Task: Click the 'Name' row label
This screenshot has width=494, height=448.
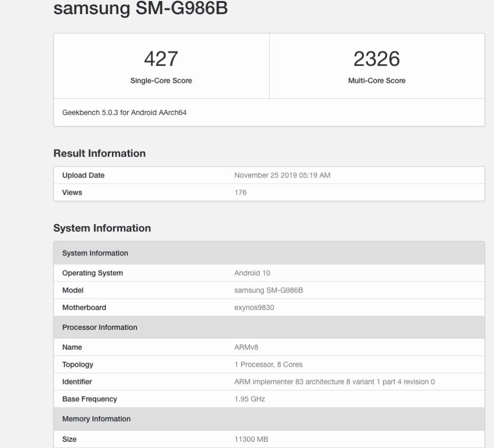Action: 72,347
